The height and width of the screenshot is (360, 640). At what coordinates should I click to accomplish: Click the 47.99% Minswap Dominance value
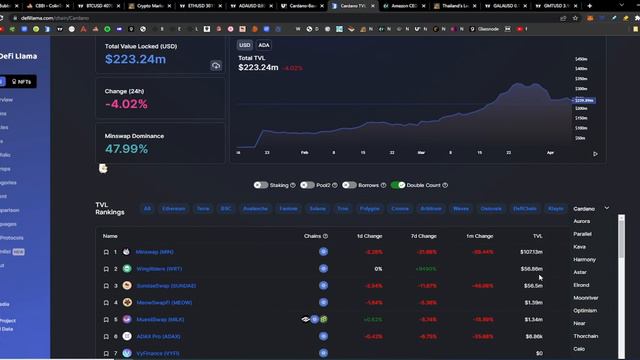pyautogui.click(x=127, y=149)
